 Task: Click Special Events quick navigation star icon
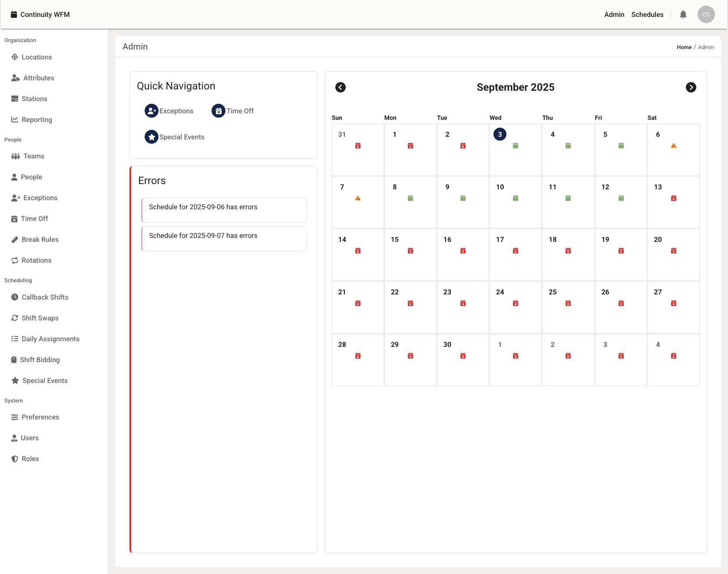152,137
